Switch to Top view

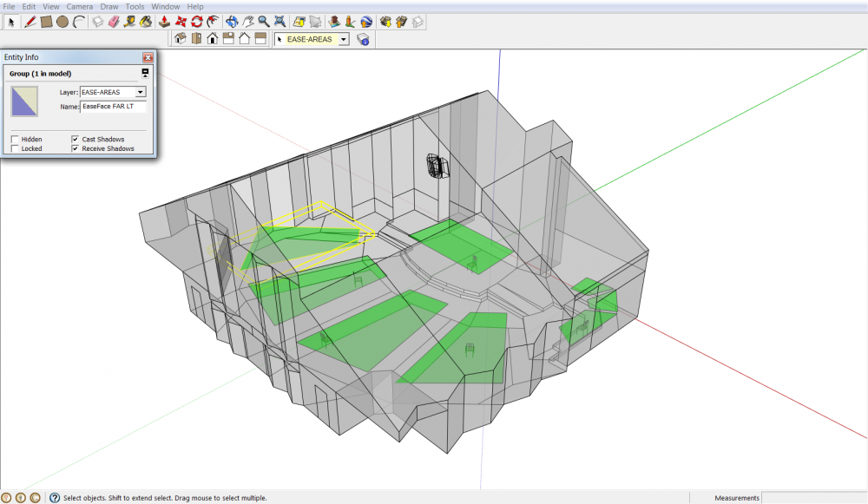click(196, 39)
